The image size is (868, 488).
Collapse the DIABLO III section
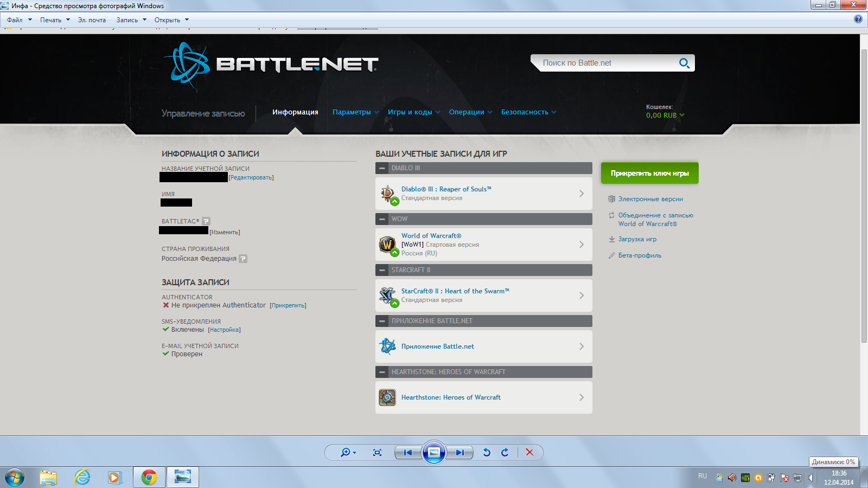pos(382,168)
